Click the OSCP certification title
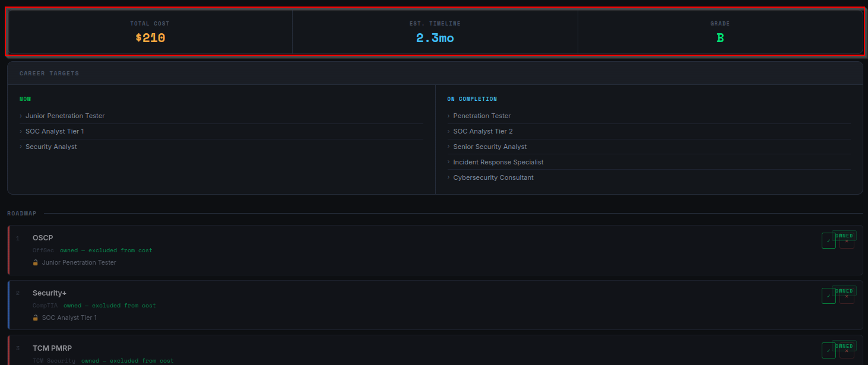The height and width of the screenshot is (365, 868). (43, 238)
